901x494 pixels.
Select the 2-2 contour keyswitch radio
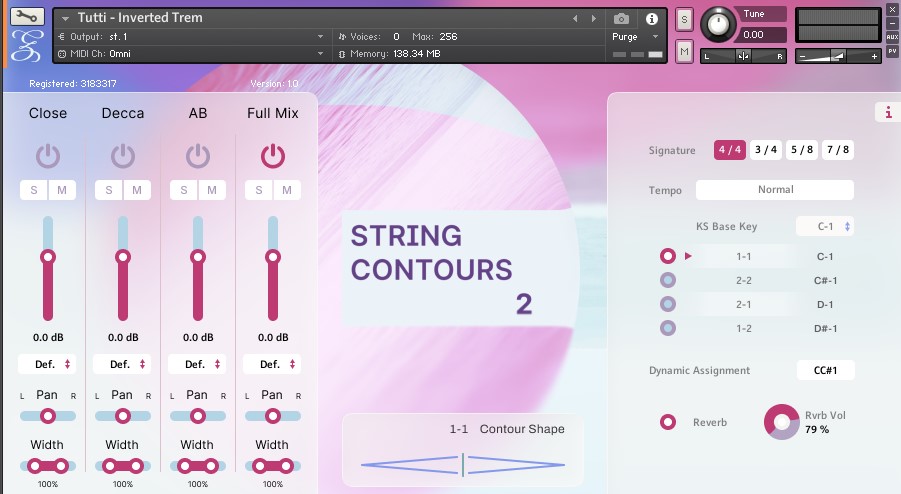[x=668, y=280]
